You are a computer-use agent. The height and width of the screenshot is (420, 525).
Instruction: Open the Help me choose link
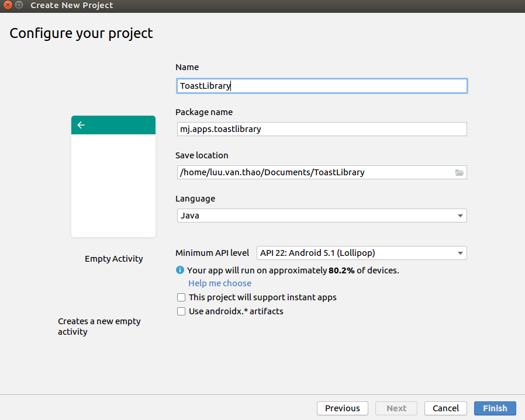pos(220,283)
